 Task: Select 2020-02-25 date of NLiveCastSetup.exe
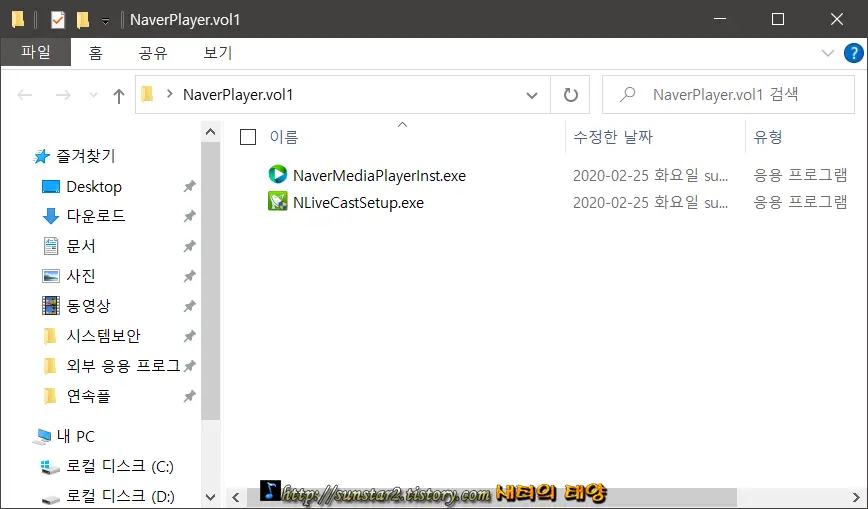point(650,203)
